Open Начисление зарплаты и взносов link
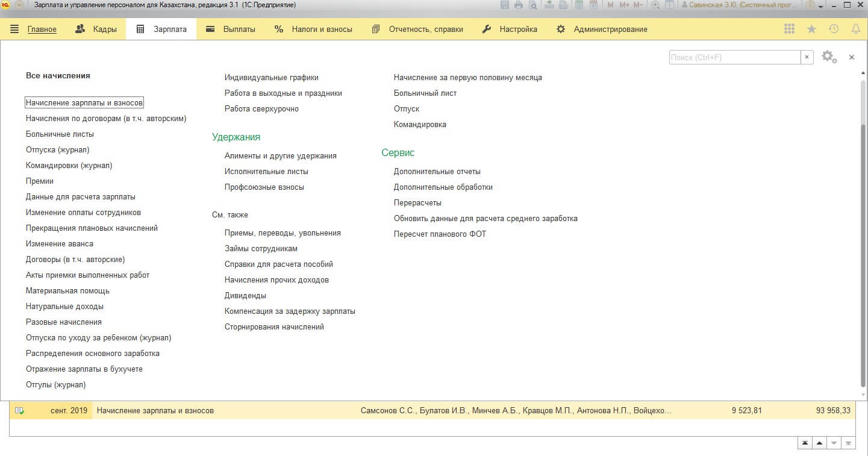The width and height of the screenshot is (868, 456). 84,103
